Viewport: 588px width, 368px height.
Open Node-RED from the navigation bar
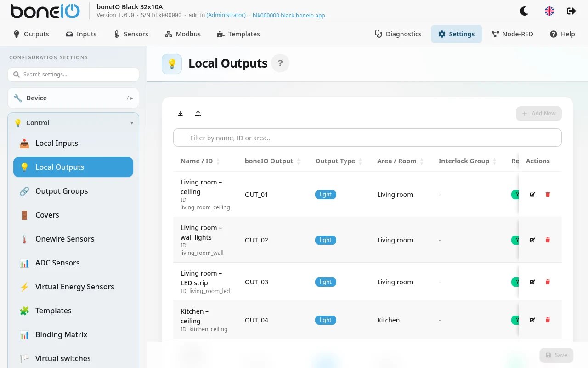point(512,34)
